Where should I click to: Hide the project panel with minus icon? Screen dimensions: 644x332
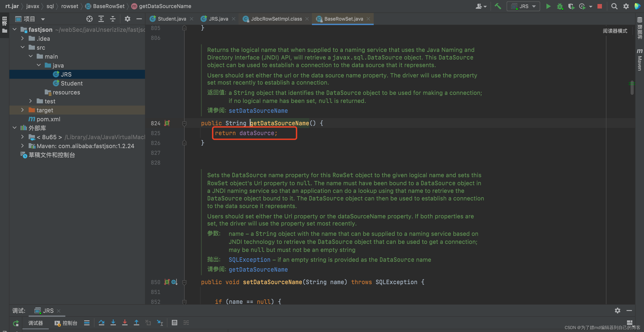[139, 19]
